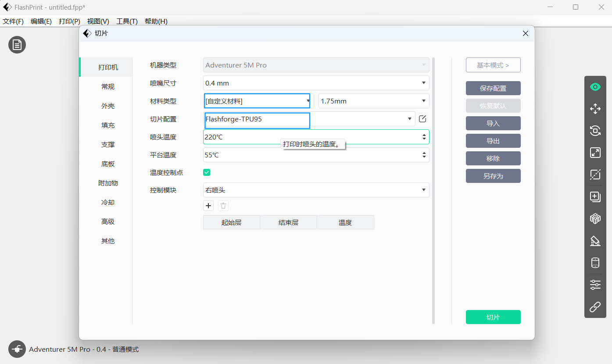Select the Move tool icon
Viewport: 612px width, 364px height.
point(595,109)
